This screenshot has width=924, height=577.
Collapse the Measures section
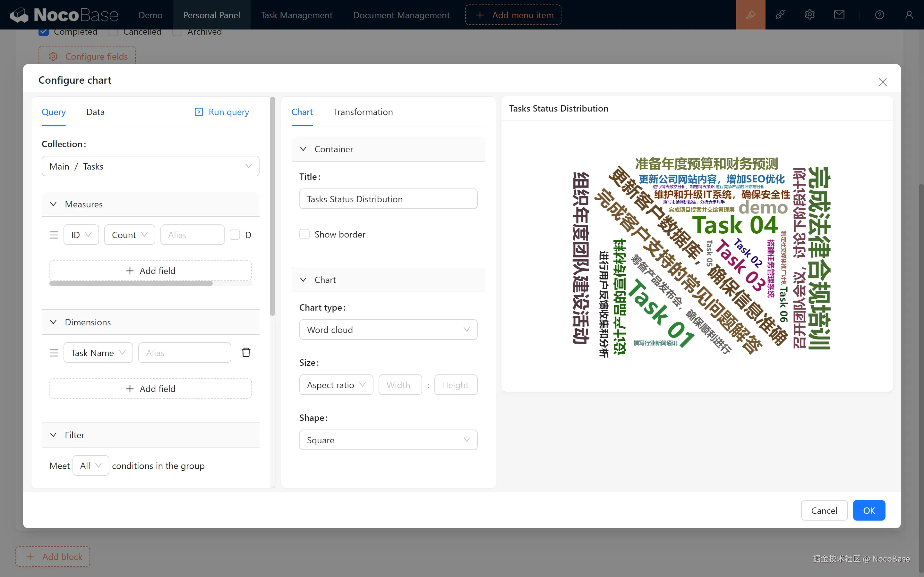tap(54, 204)
